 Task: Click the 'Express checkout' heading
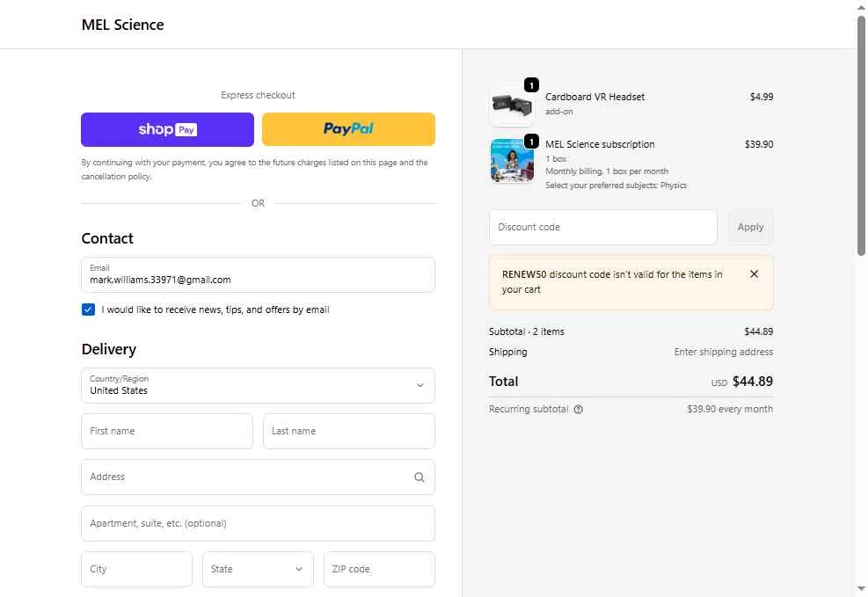258,95
